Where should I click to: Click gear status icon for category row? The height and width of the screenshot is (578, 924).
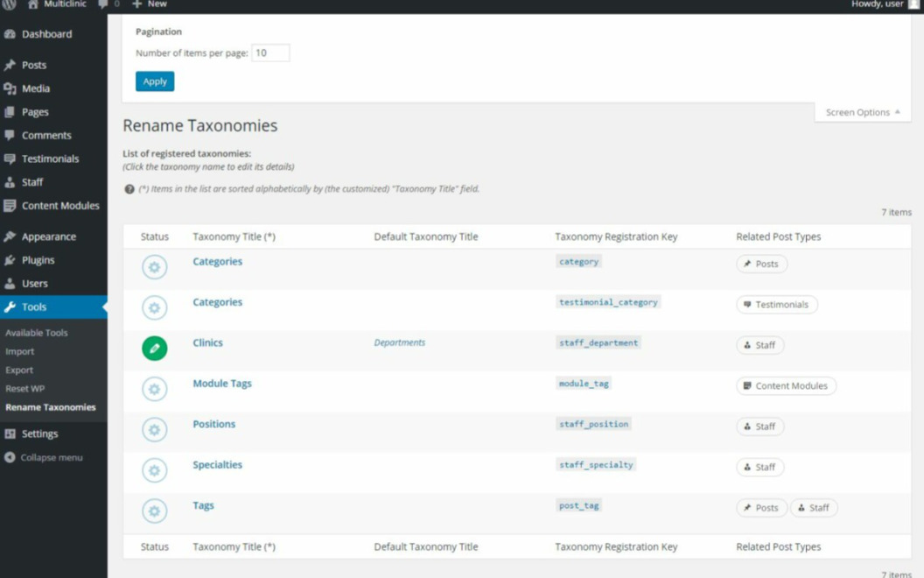pyautogui.click(x=154, y=267)
